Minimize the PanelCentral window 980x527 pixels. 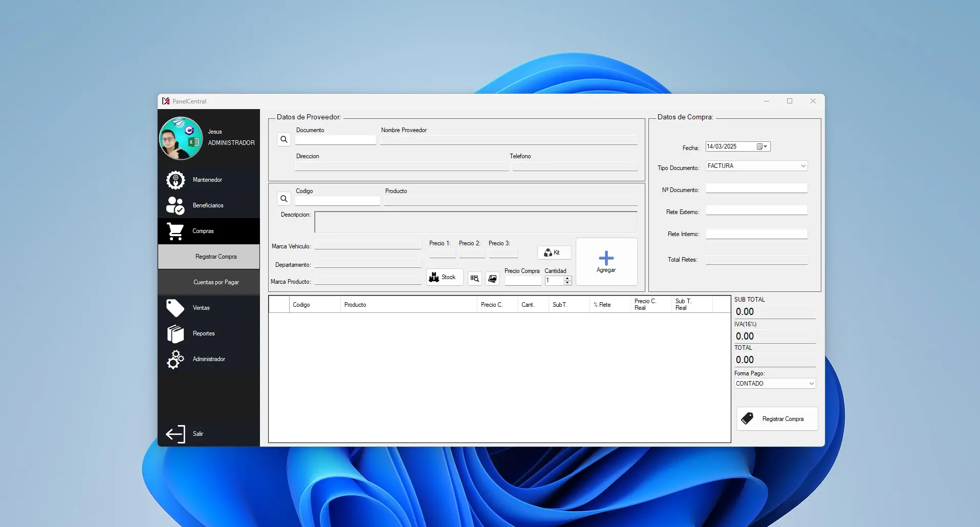pos(767,101)
